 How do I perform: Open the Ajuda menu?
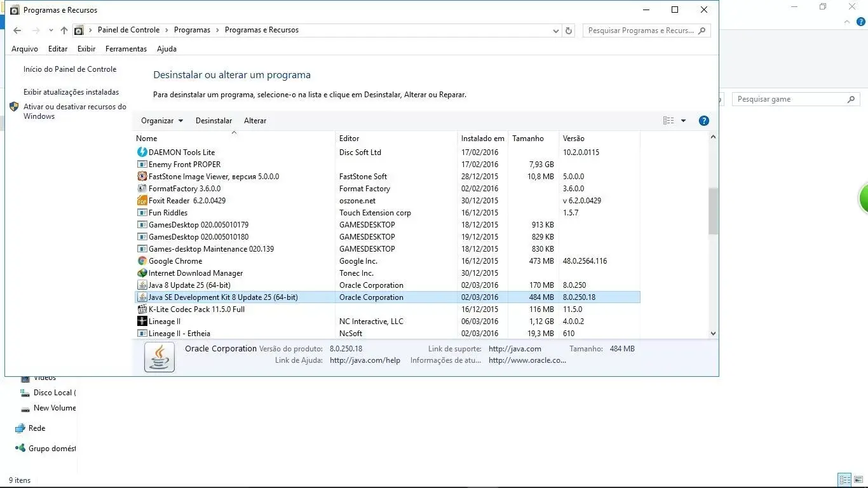tap(166, 49)
